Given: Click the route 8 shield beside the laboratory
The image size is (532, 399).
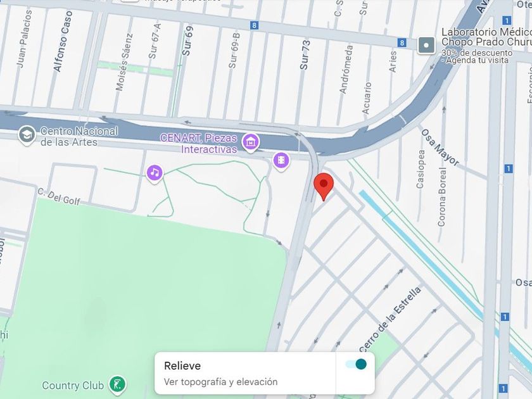Looking at the screenshot, I should [x=402, y=43].
